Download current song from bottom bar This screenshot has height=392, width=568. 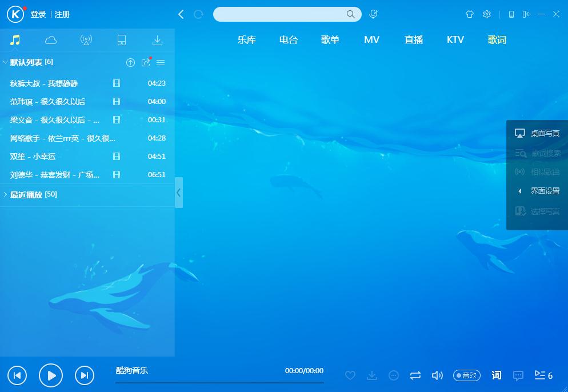pos(372,375)
